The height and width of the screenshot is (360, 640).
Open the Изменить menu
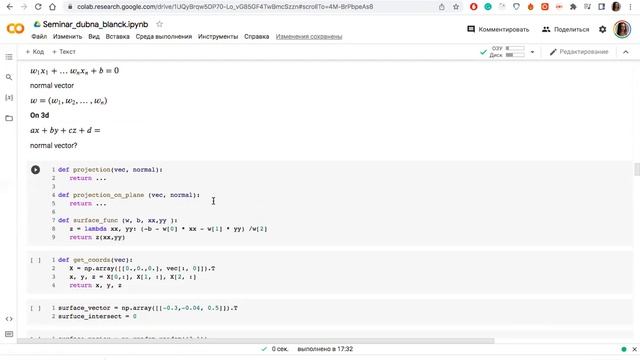(67, 37)
